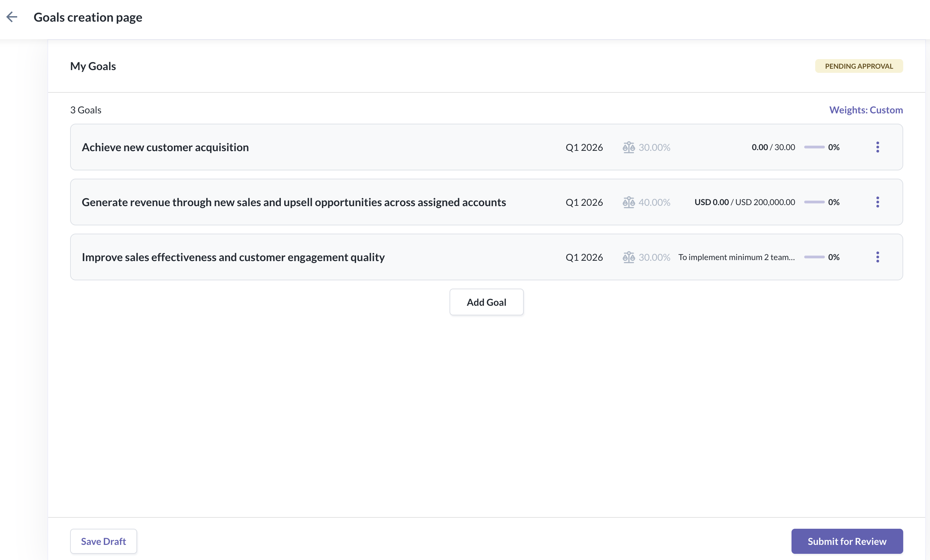This screenshot has width=930, height=560.
Task: Open Weights: Custom link
Action: click(x=865, y=110)
